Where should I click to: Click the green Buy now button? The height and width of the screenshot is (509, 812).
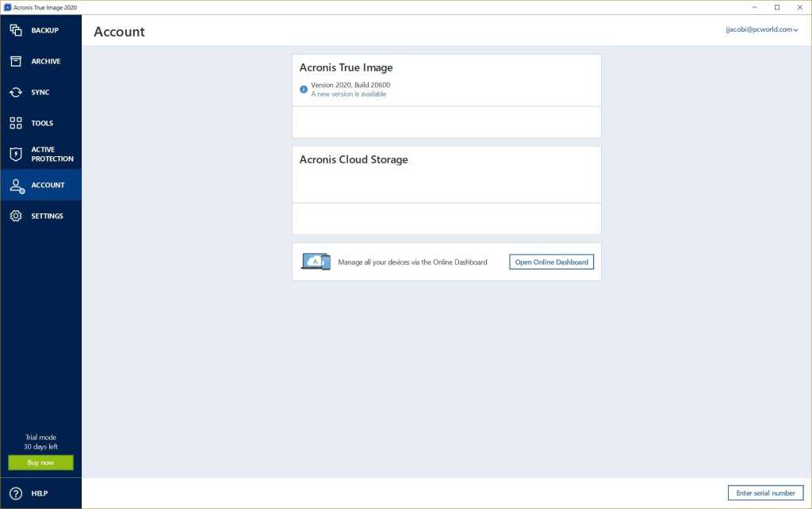point(40,462)
